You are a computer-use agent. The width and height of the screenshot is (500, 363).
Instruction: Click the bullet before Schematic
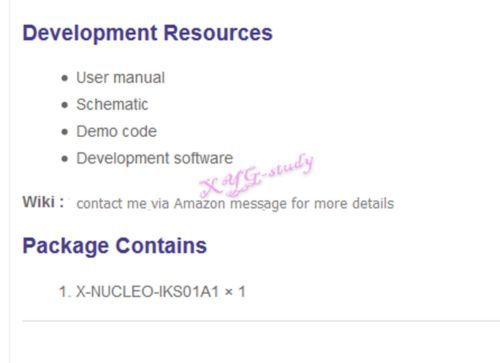point(65,105)
